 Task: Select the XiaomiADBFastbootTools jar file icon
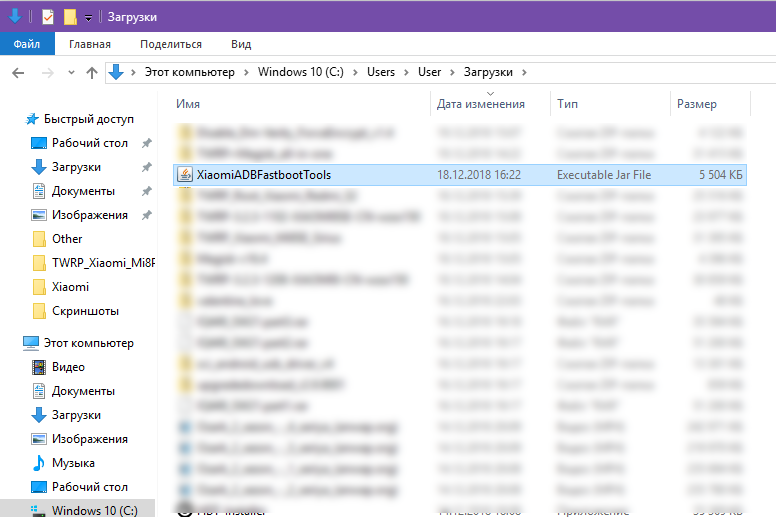point(184,174)
